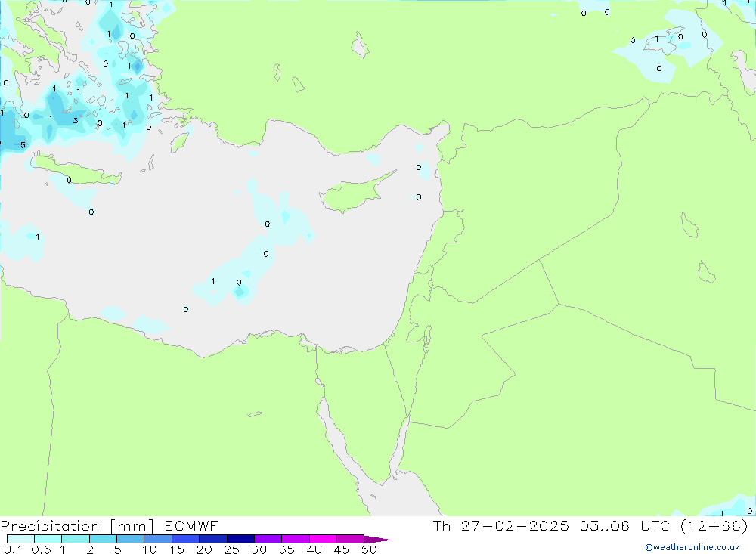Select the 25–30 mm legend swatch
Viewport: 756px width, 554px height.
[x=240, y=539]
